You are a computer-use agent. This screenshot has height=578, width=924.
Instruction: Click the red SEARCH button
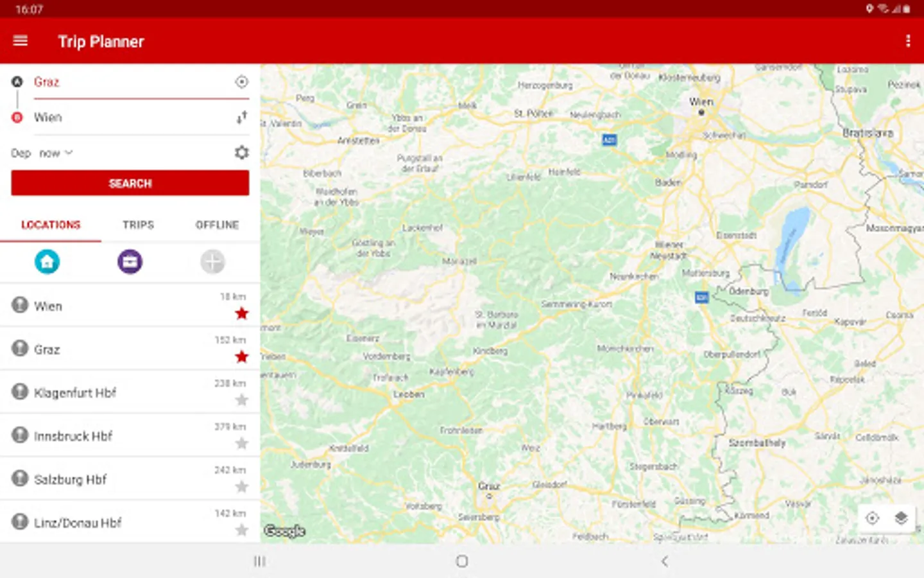point(130,183)
